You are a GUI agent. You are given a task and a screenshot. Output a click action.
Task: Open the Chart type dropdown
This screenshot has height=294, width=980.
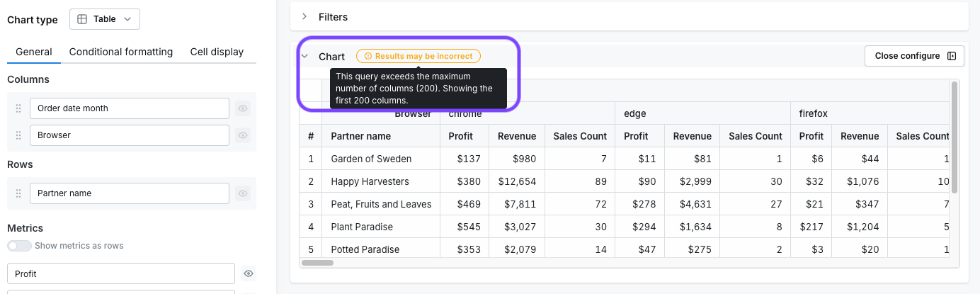105,20
